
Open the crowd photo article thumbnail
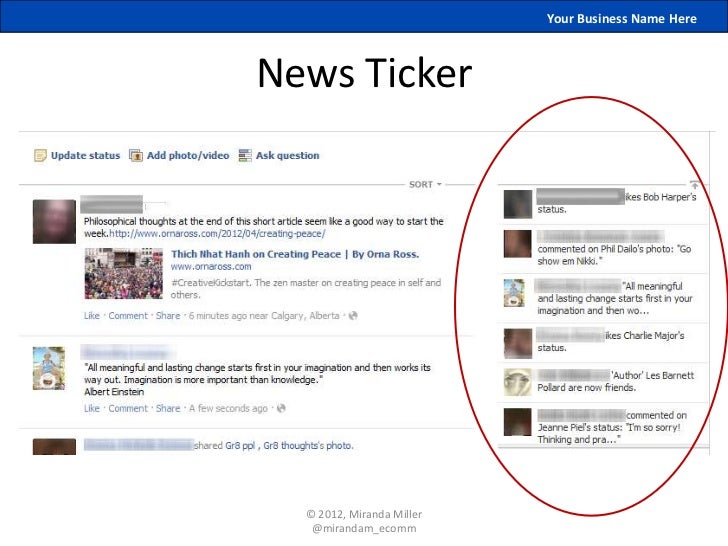click(x=124, y=273)
